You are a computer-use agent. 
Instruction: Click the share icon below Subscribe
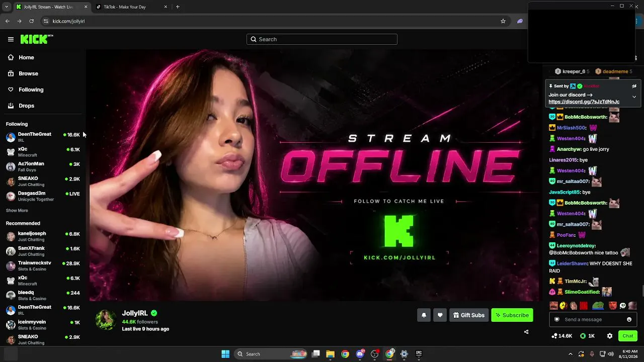click(x=526, y=332)
